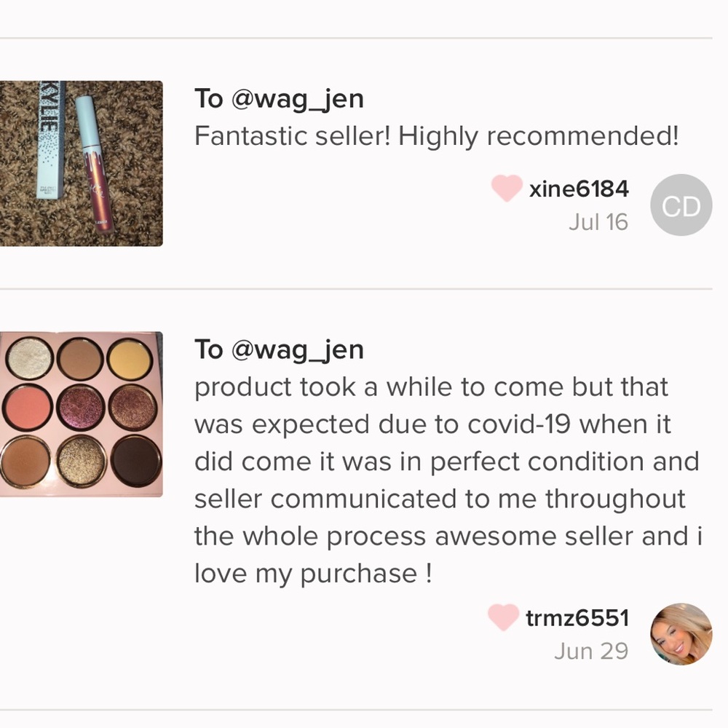Image resolution: width=728 pixels, height=728 pixels.
Task: Open the Kylie lip gloss listing thumbnail
Action: tap(82, 163)
